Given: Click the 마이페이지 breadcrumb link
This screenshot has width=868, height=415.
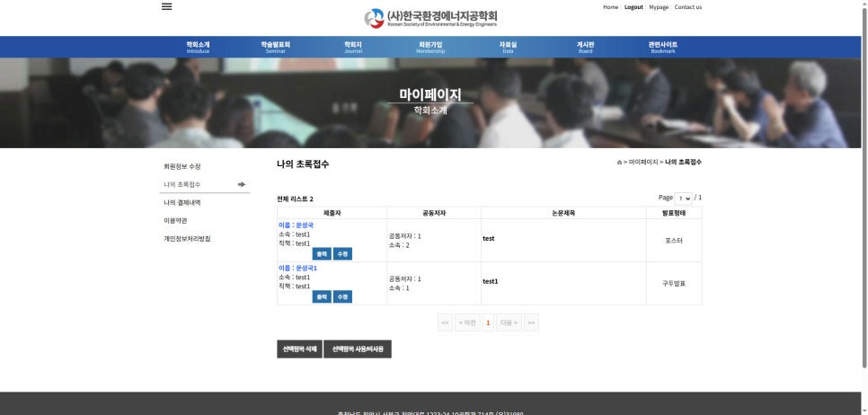Looking at the screenshot, I should point(643,162).
